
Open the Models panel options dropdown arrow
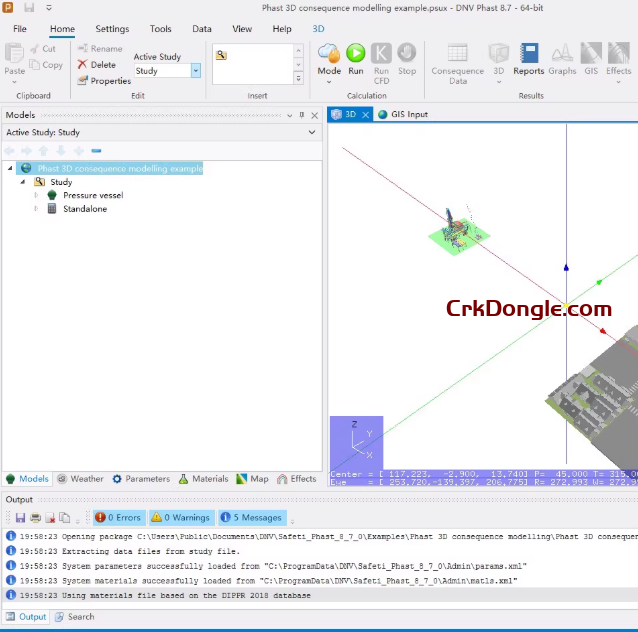point(289,116)
